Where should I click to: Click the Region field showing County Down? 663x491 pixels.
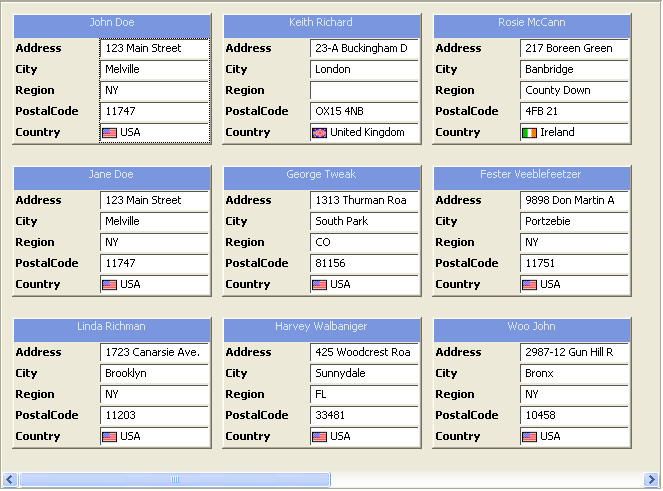(574, 91)
